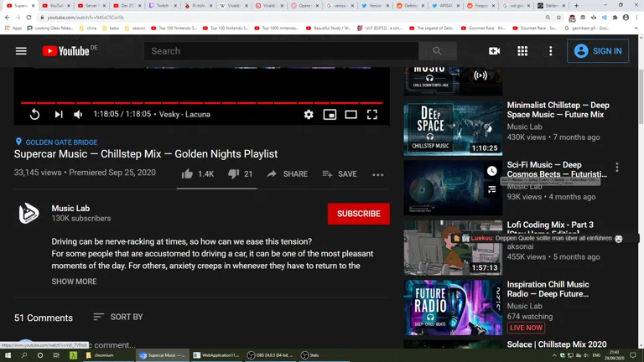Subscribe to Music Lab channel
Image resolution: width=644 pixels, height=362 pixels.
pyautogui.click(x=359, y=214)
